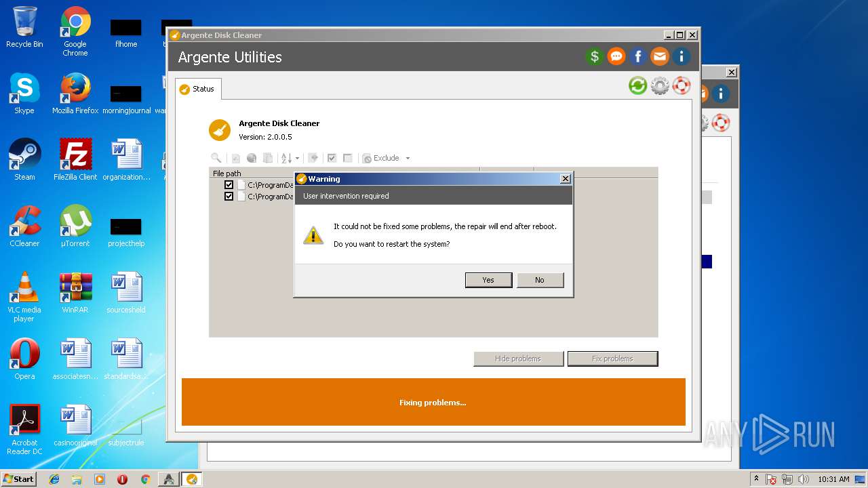Select the Status tab
This screenshot has width=868, height=488.
tap(197, 89)
